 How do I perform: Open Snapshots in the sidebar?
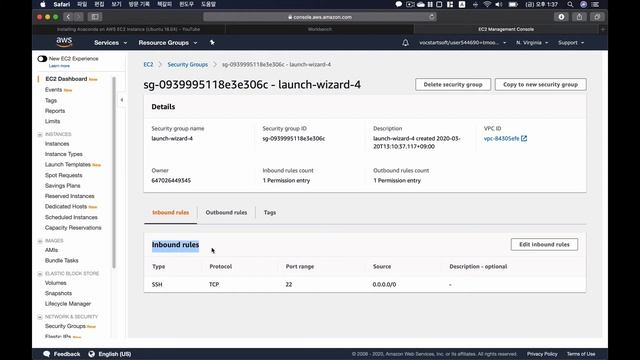58,293
